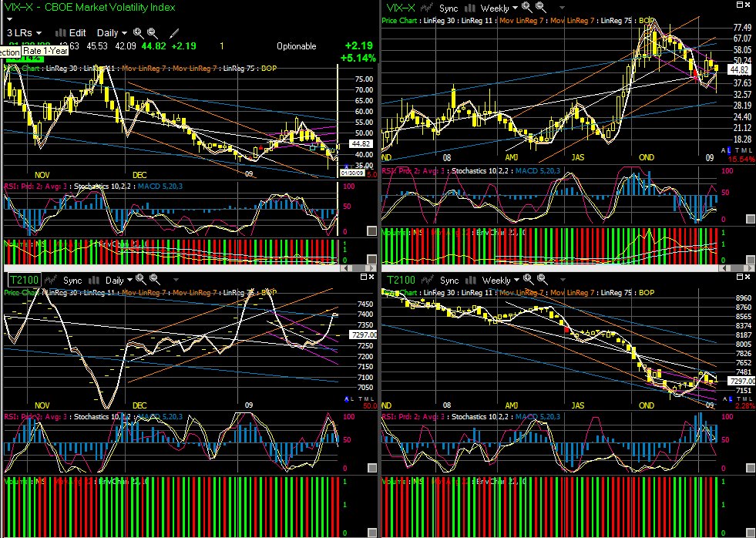Click the T2100 symbol in weekly pane
Image resolution: width=756 pixels, height=538 pixels.
tap(402, 280)
